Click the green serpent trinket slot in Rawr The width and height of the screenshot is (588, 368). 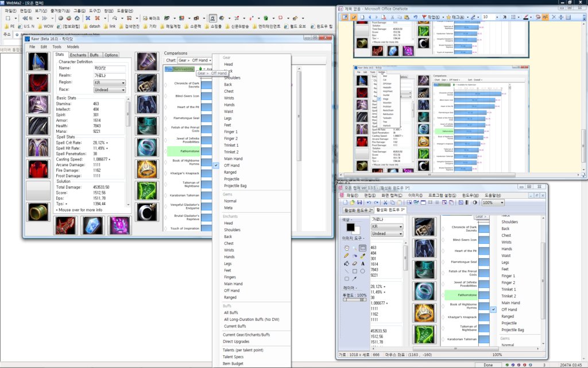(147, 190)
